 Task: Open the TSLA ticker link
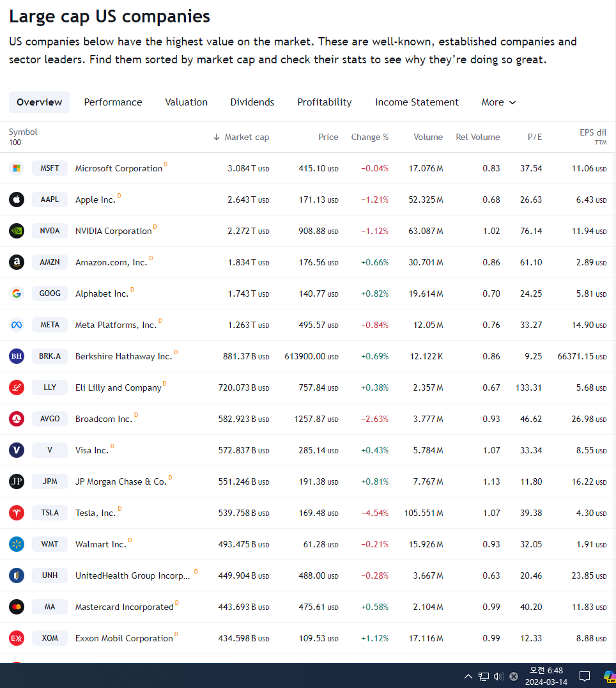pos(50,513)
